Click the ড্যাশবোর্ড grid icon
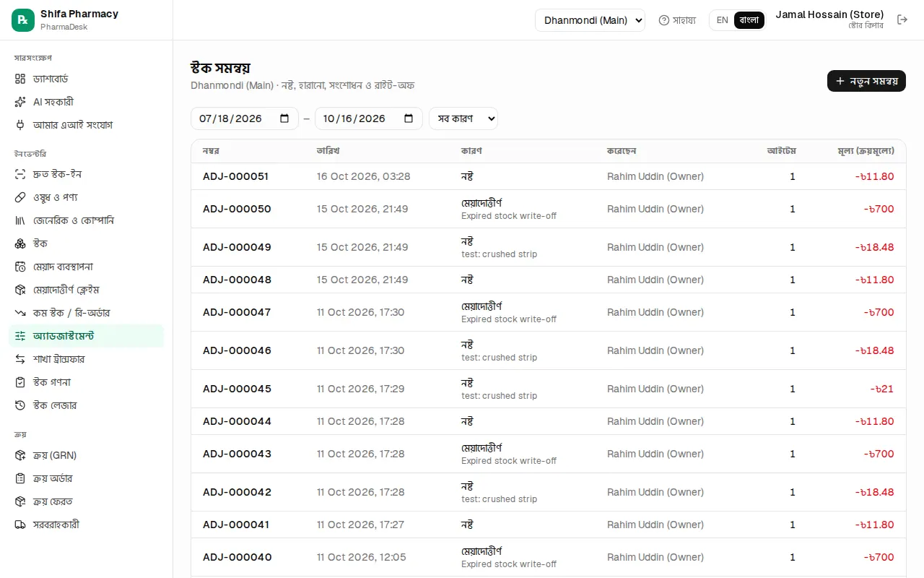The width and height of the screenshot is (924, 578). [x=20, y=79]
